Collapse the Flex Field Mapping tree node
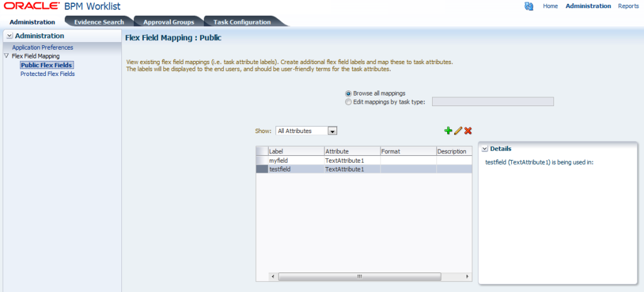Viewport: 644px width, 292px height. pos(6,56)
